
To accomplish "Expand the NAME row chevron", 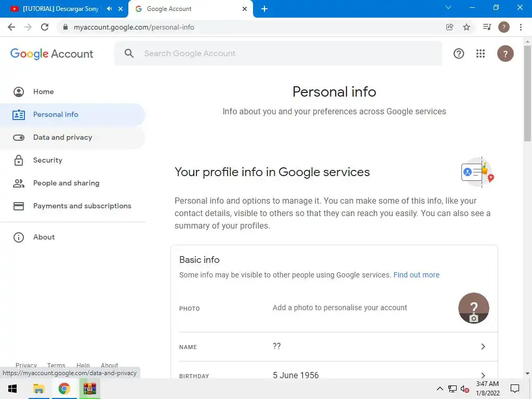I will 483,347.
